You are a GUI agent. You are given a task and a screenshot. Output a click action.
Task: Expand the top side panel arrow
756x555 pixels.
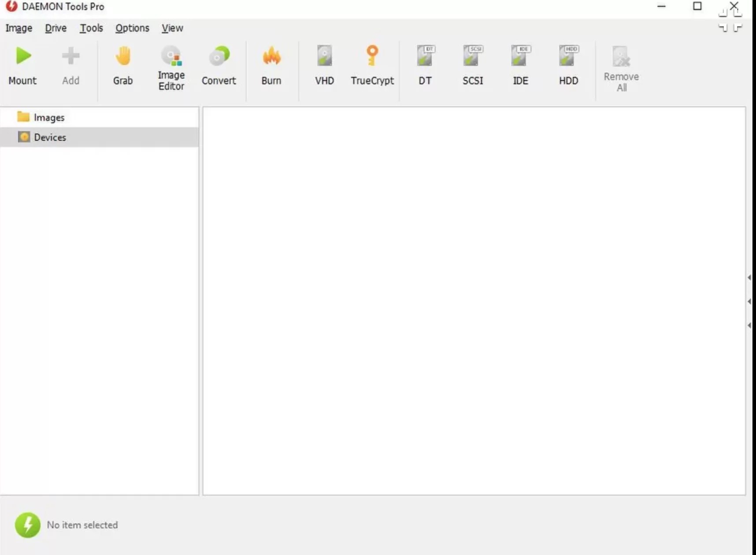click(749, 277)
